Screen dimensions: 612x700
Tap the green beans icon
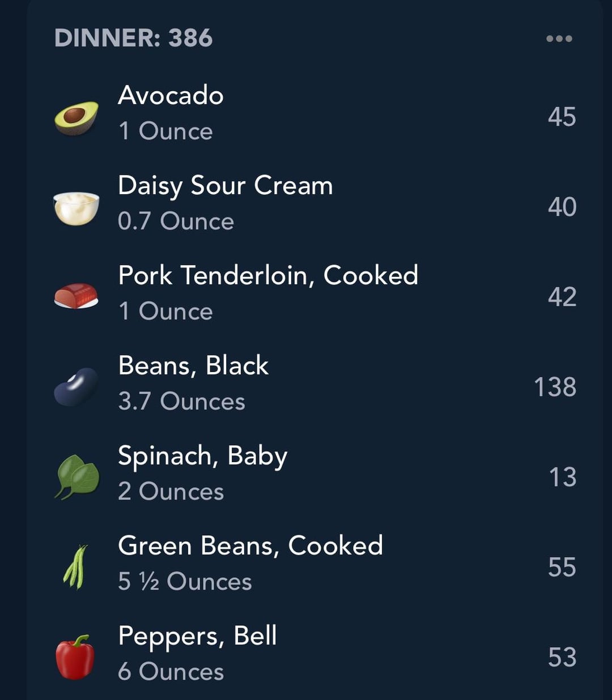76,566
